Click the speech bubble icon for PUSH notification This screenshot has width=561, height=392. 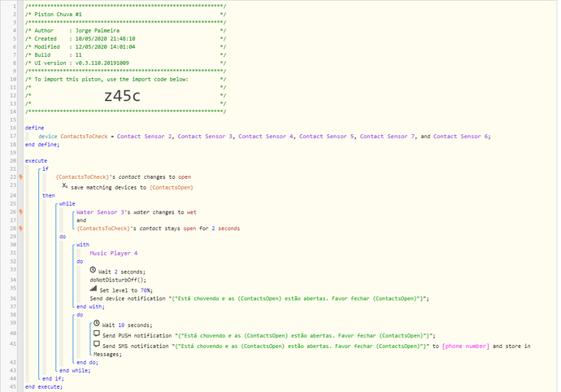click(97, 333)
